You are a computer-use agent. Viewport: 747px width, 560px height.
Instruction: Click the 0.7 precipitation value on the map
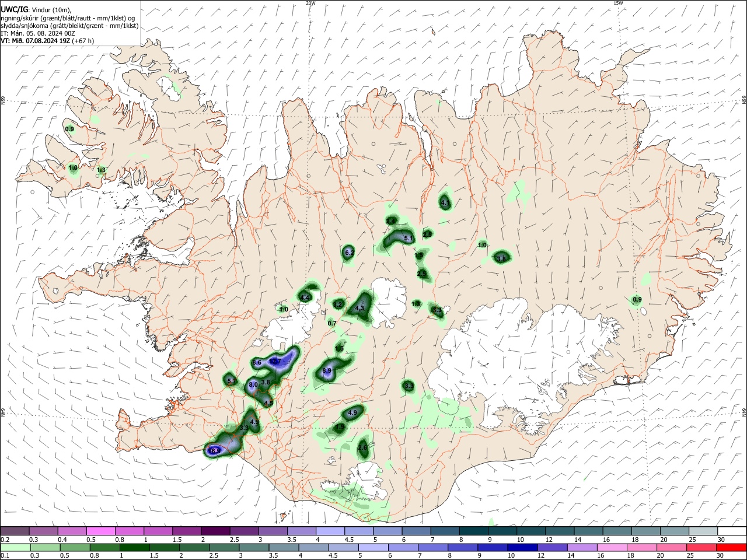tap(332, 323)
